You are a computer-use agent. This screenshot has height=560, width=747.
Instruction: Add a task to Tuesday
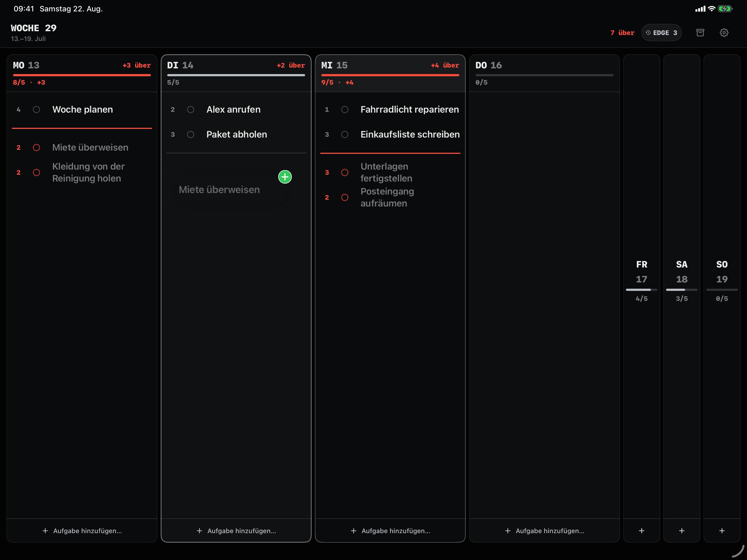click(x=236, y=531)
